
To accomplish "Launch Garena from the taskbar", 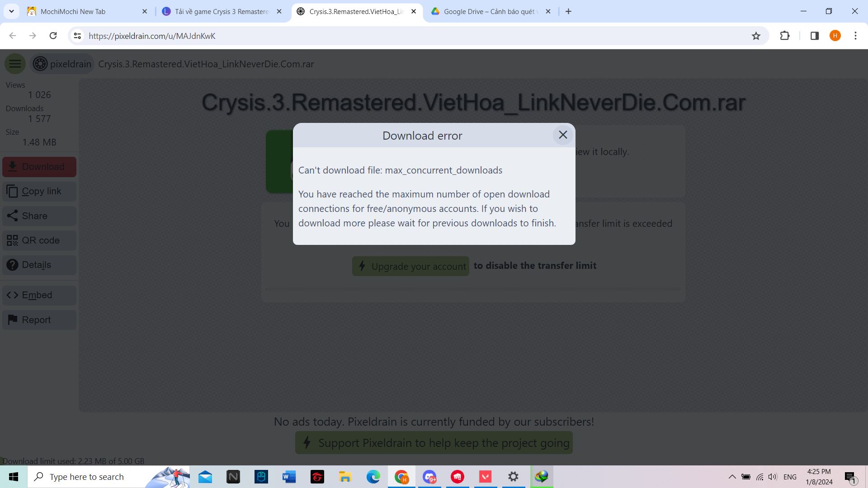I will coord(317,476).
